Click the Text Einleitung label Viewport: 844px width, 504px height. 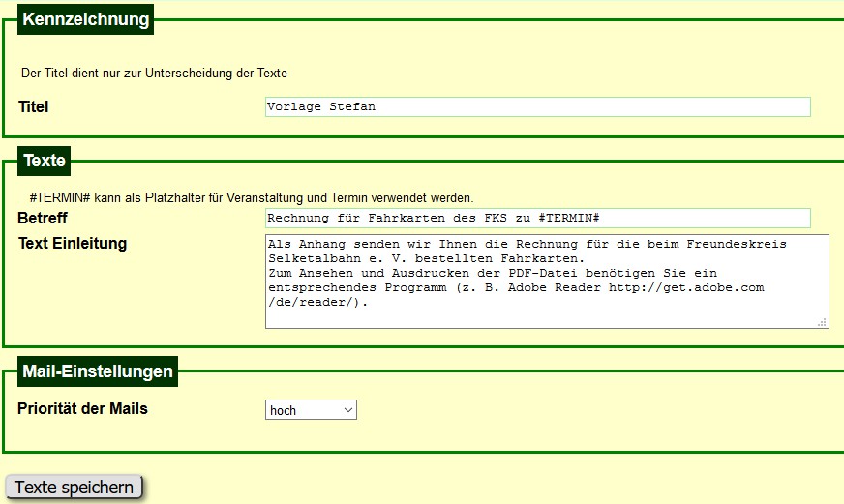coord(73,243)
